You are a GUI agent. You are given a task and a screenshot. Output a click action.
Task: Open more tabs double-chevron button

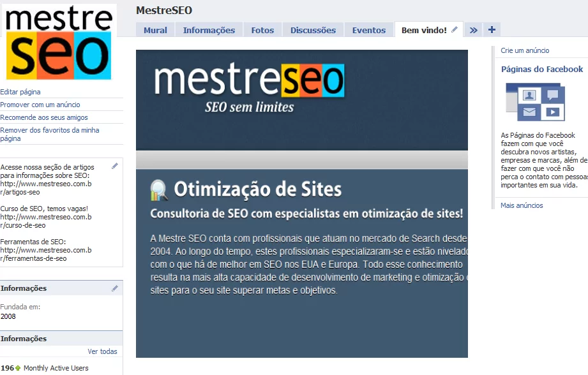click(x=473, y=30)
